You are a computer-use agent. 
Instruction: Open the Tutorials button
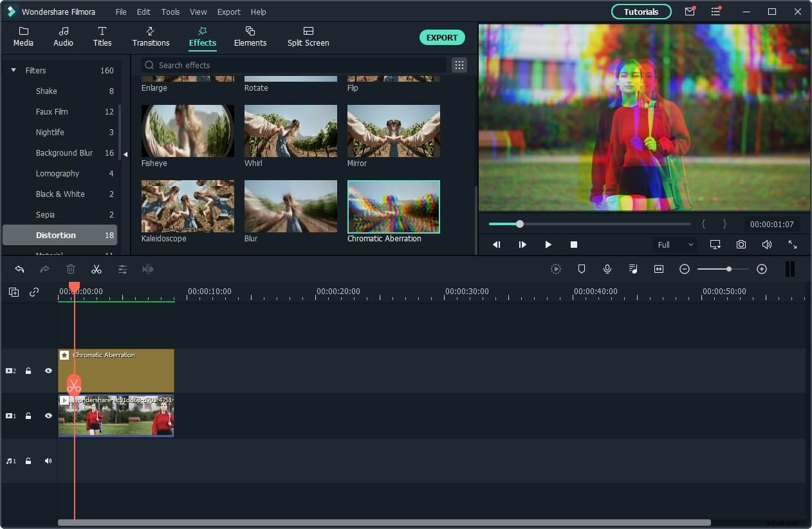[x=641, y=11]
